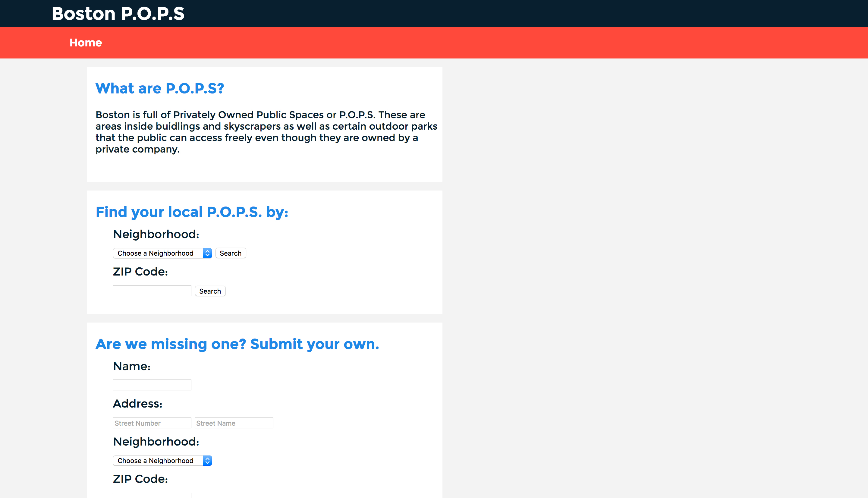Focus the Name input field

point(152,385)
